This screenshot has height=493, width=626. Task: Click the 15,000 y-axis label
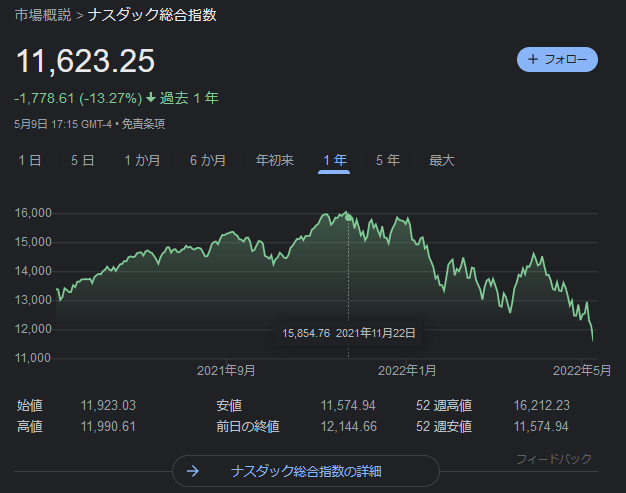(33, 242)
